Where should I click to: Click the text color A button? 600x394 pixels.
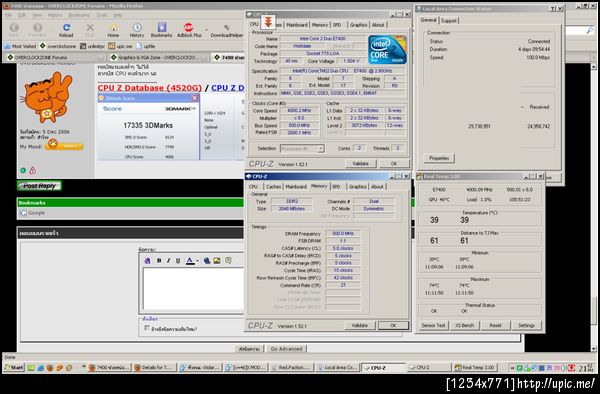pos(190,260)
